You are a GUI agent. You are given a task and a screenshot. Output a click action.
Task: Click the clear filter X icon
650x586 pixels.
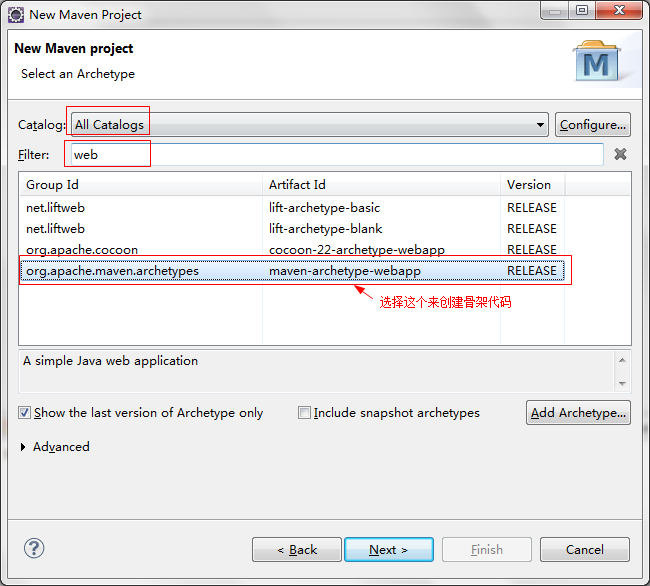pos(620,154)
